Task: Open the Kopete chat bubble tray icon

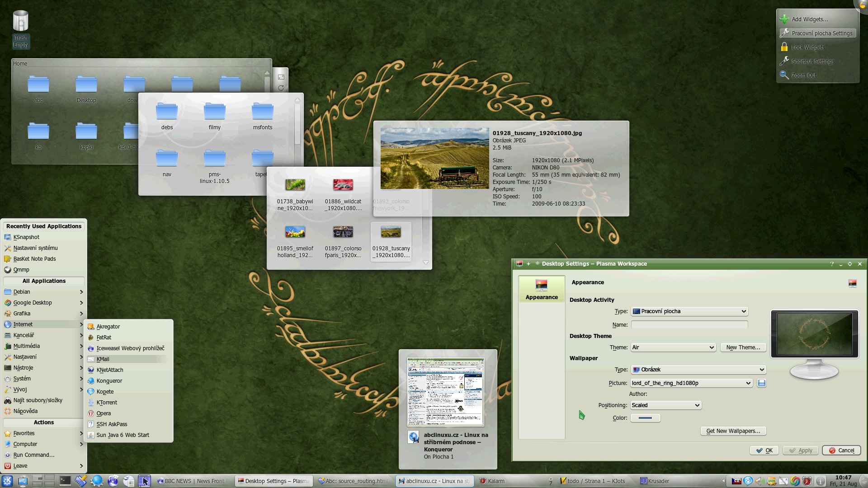Action: 748,481
